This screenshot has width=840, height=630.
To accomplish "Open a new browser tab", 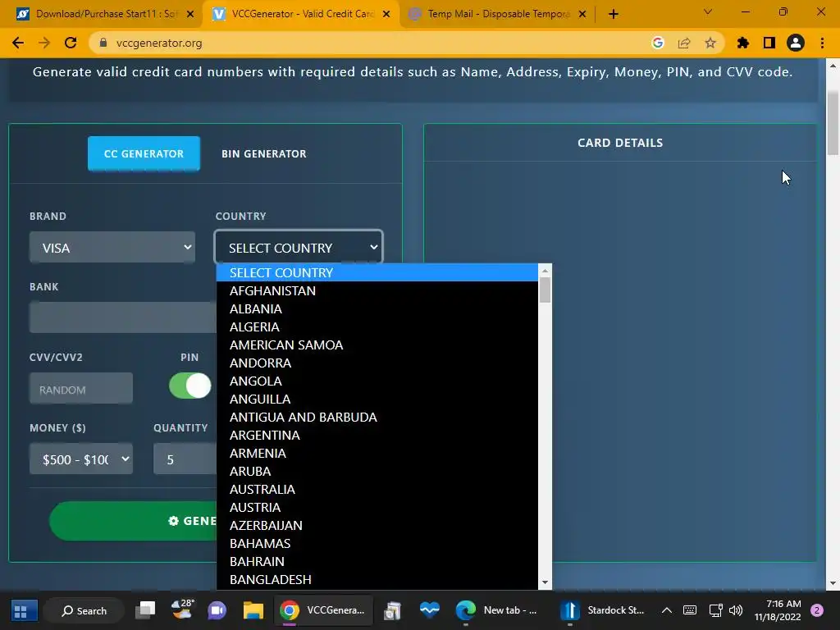I will coord(614,14).
